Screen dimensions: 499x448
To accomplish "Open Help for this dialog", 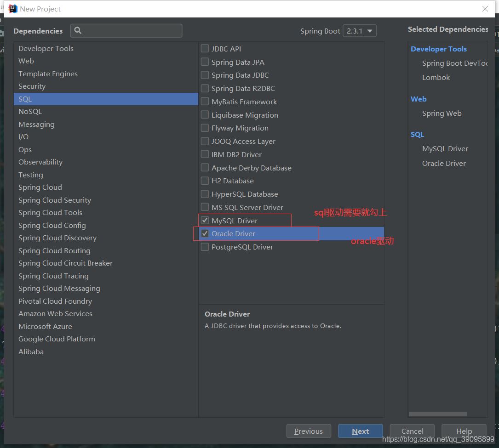I will coord(464,431).
